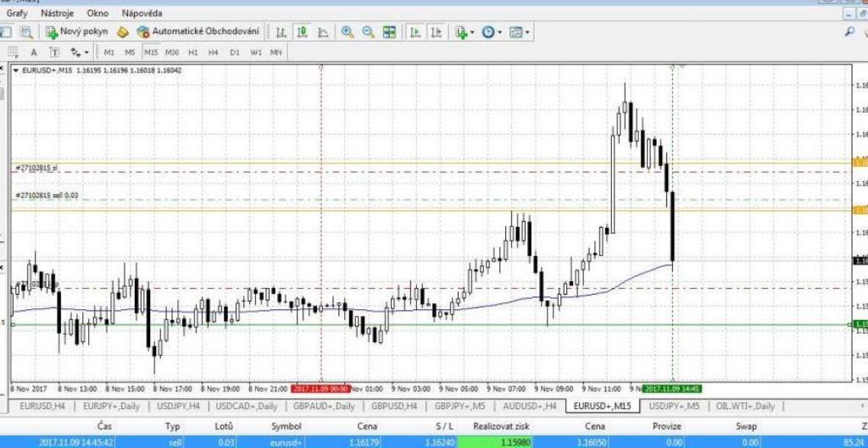
Task: Expand the templates dropdown arrow
Action: (x=527, y=33)
